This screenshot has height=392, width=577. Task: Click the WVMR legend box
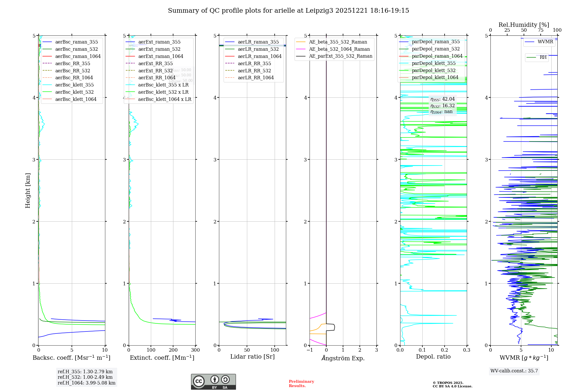pos(539,42)
